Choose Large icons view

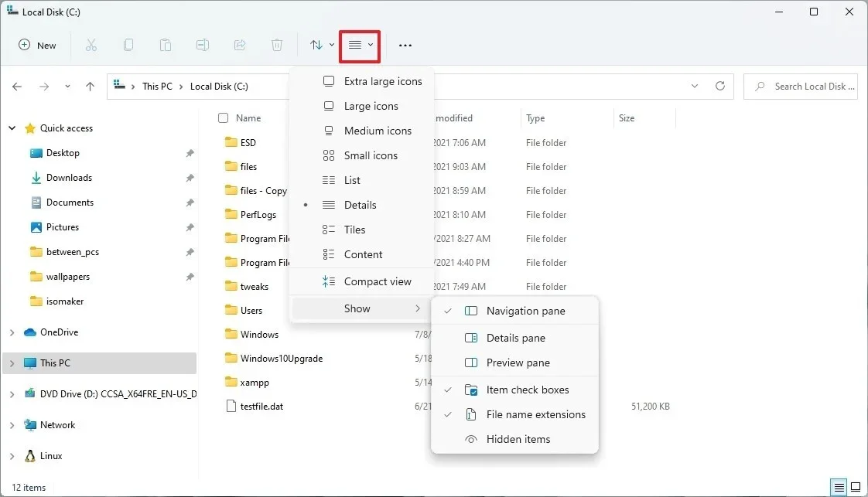pyautogui.click(x=361, y=106)
